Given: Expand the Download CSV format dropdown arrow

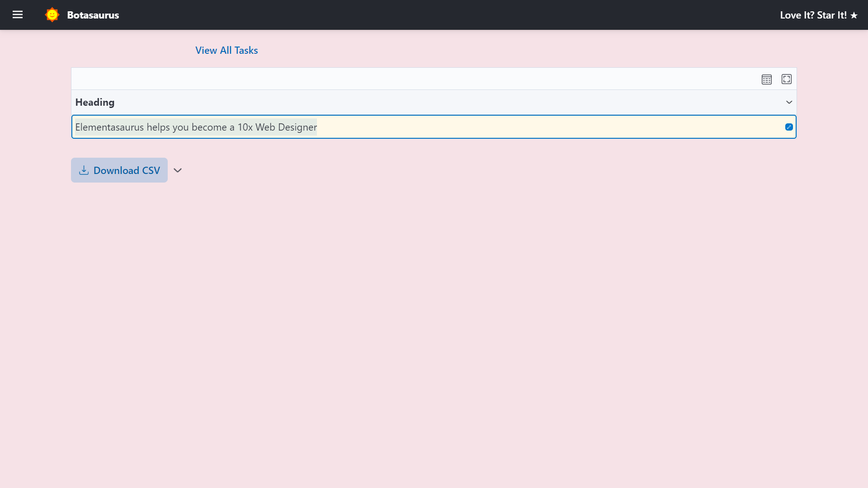Looking at the screenshot, I should (x=177, y=170).
